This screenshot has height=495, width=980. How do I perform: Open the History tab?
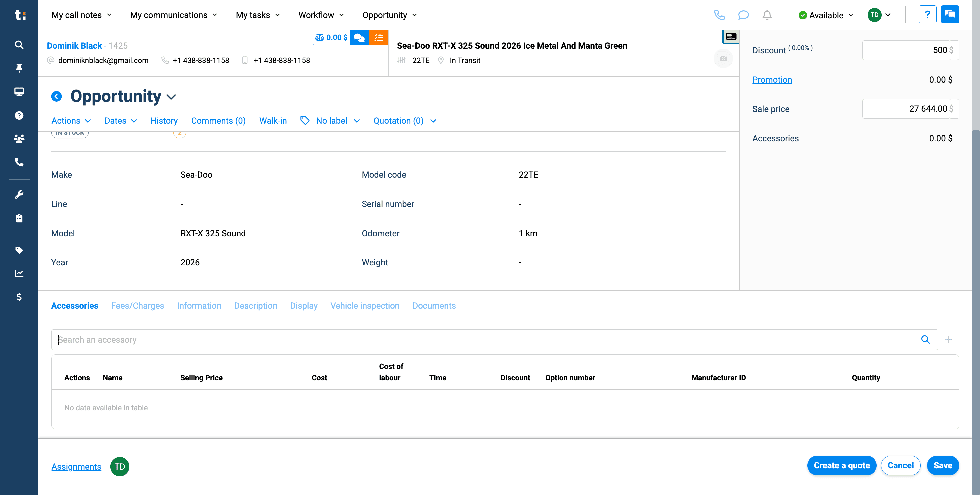coord(164,121)
